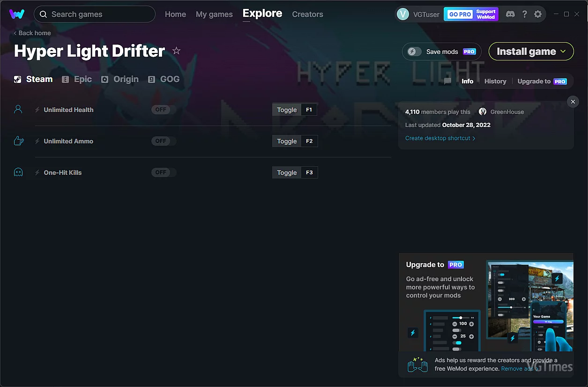Viewport: 588px width, 387px height.
Task: Click Toggle button for One-Hit Kills
Action: [287, 172]
